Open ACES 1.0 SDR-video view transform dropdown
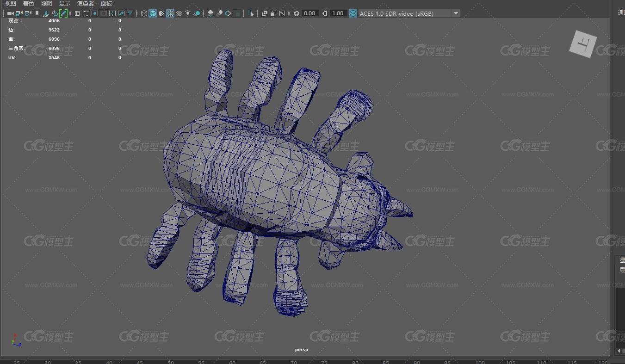The width and height of the screenshot is (625, 364). coord(409,13)
